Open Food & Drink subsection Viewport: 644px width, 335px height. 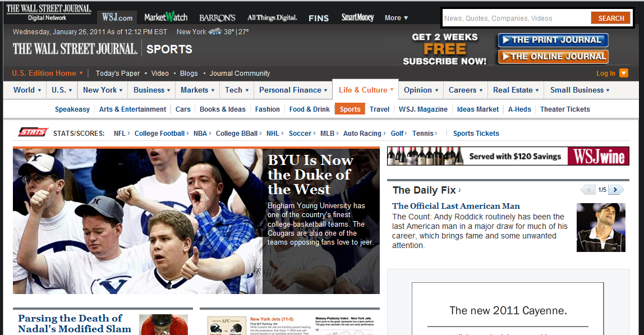309,109
